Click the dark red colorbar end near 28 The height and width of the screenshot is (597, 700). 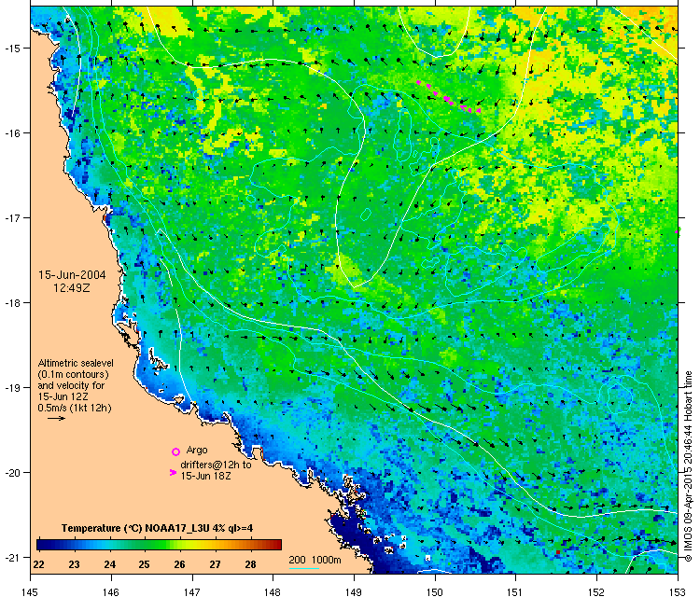tap(277, 545)
